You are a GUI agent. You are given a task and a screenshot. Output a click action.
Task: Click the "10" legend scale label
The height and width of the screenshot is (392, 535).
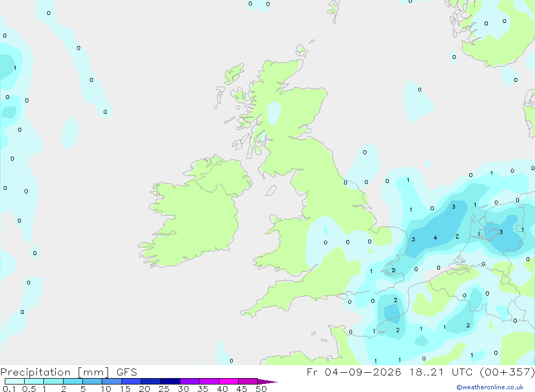pos(106,389)
